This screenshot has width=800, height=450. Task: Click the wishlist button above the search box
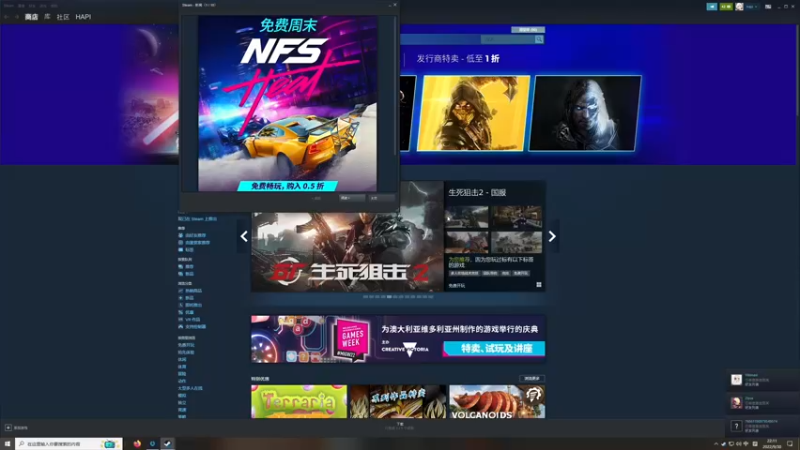click(528, 30)
